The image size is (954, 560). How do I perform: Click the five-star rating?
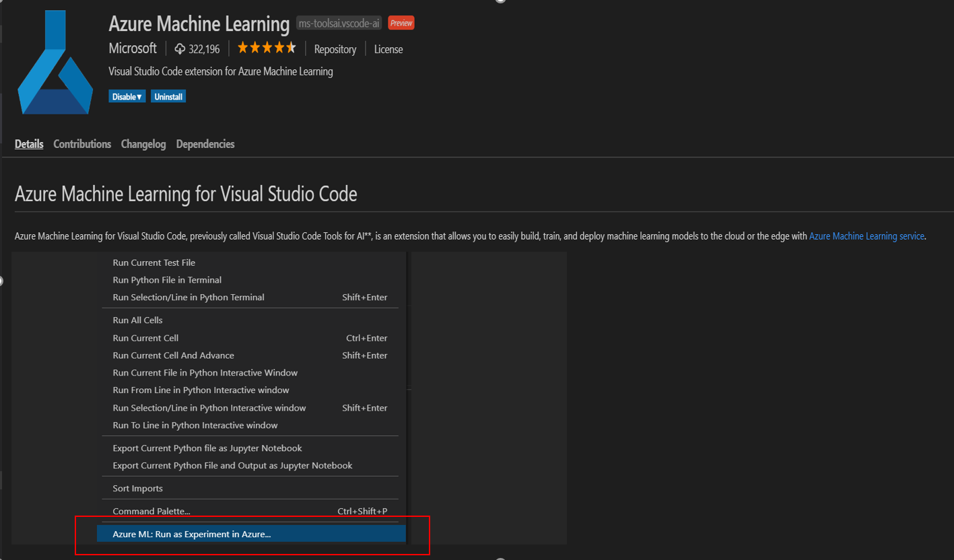click(266, 47)
